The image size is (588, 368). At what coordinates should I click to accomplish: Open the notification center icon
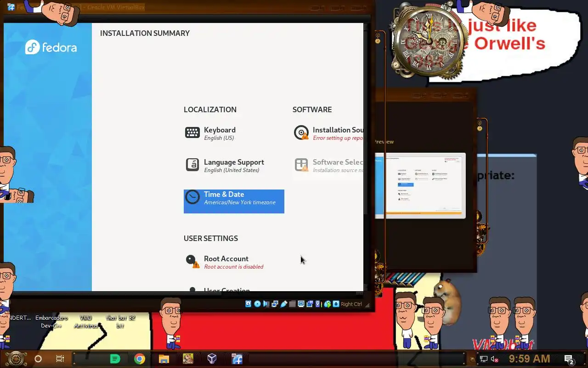tap(569, 359)
